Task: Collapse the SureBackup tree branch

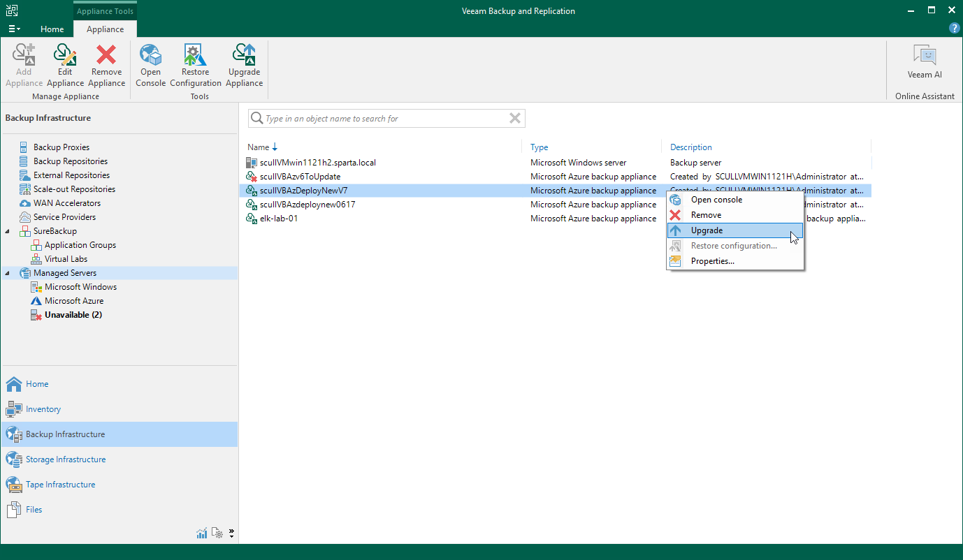Action: [x=8, y=231]
